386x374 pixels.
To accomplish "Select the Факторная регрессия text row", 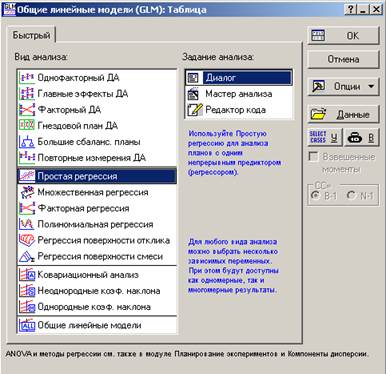I will point(83,208).
